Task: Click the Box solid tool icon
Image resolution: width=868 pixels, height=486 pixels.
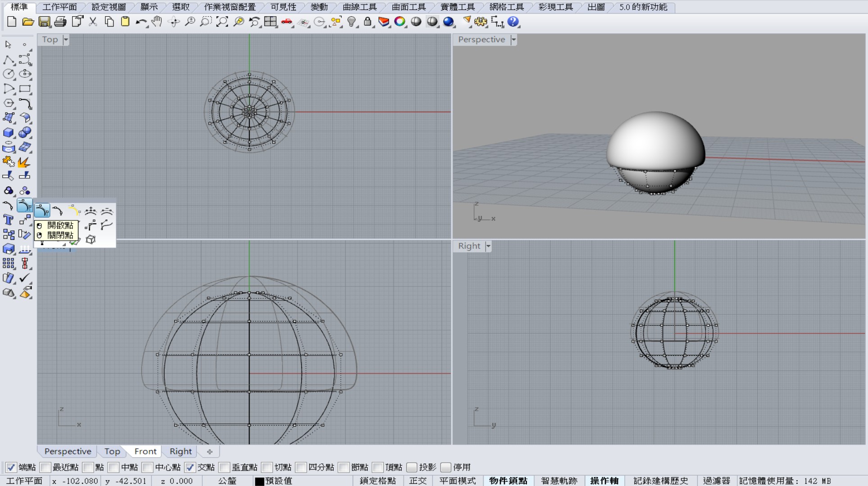Action: pos(8,132)
